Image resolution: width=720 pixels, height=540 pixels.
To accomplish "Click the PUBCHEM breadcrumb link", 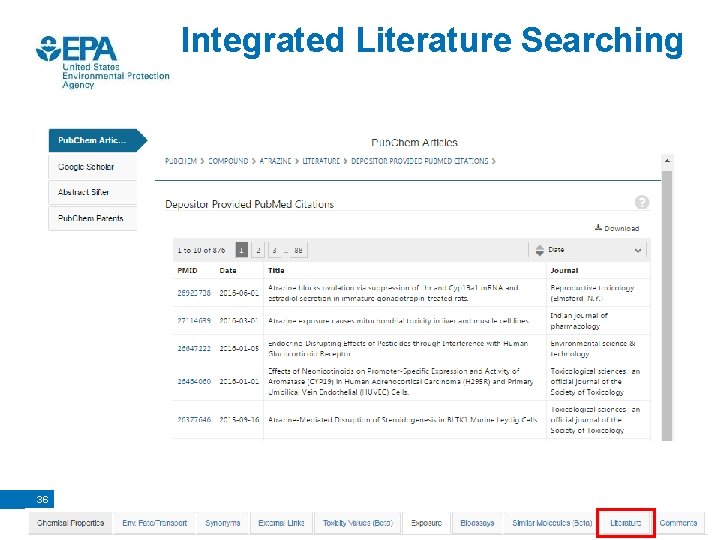I will [x=181, y=161].
